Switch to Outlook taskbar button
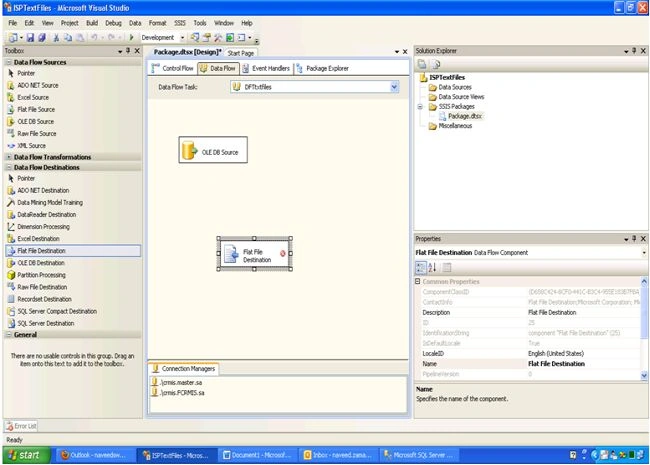 pos(95,455)
